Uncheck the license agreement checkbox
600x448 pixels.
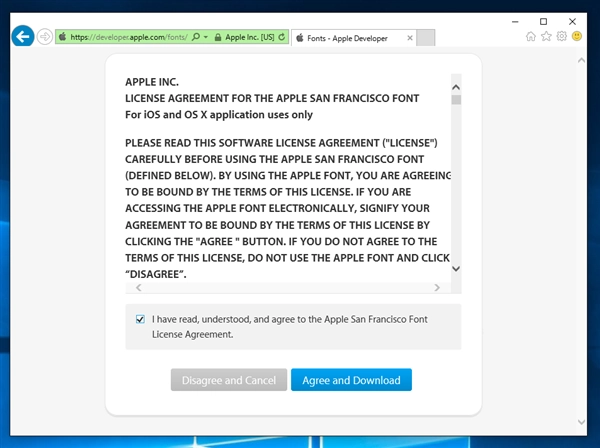[140, 319]
